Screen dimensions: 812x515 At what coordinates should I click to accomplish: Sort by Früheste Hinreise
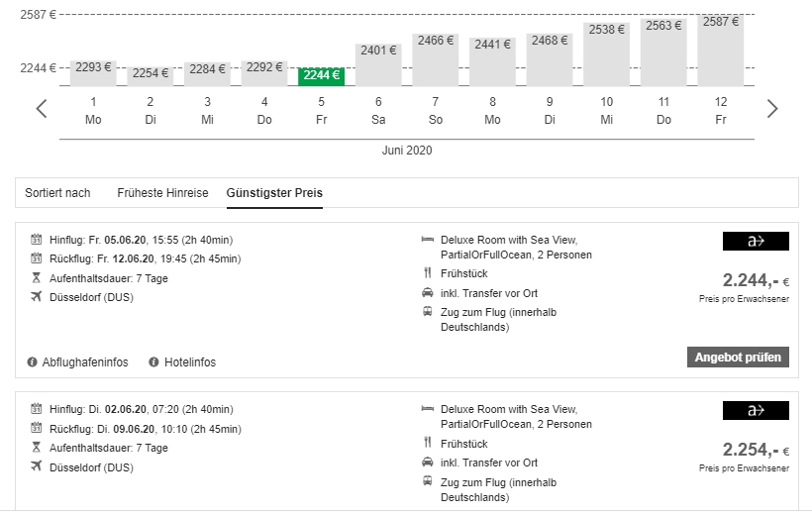(162, 193)
